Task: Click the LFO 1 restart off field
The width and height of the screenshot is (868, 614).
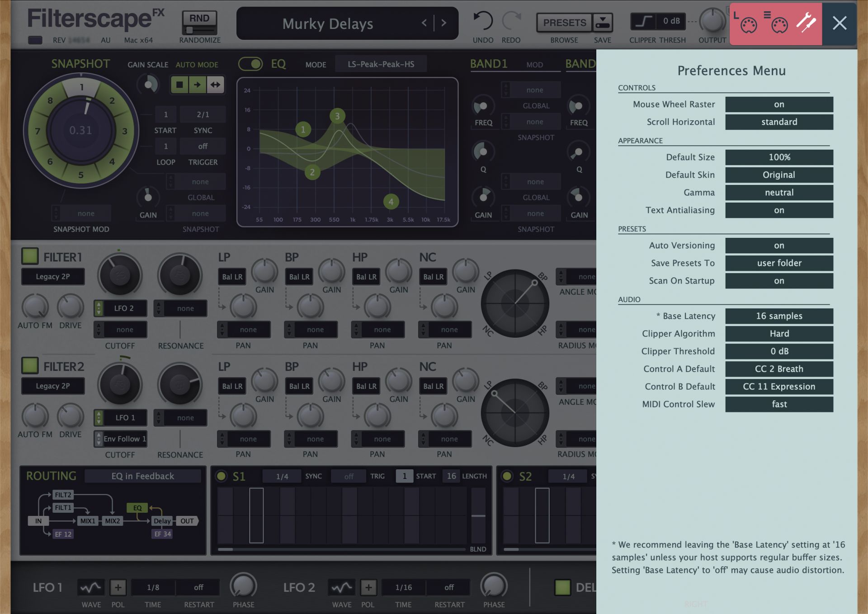Action: (198, 587)
